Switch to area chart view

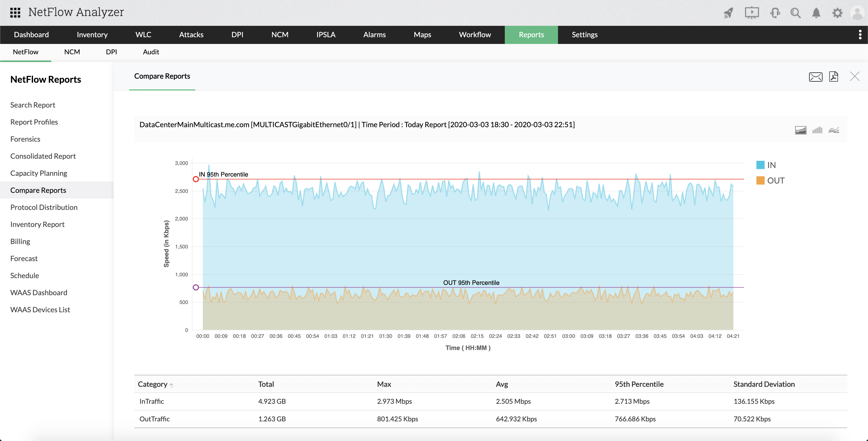click(x=801, y=130)
